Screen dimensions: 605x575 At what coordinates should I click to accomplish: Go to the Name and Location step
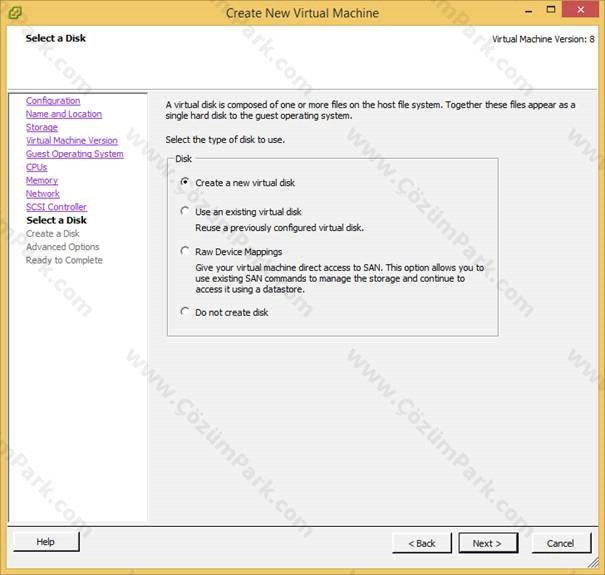(x=64, y=114)
